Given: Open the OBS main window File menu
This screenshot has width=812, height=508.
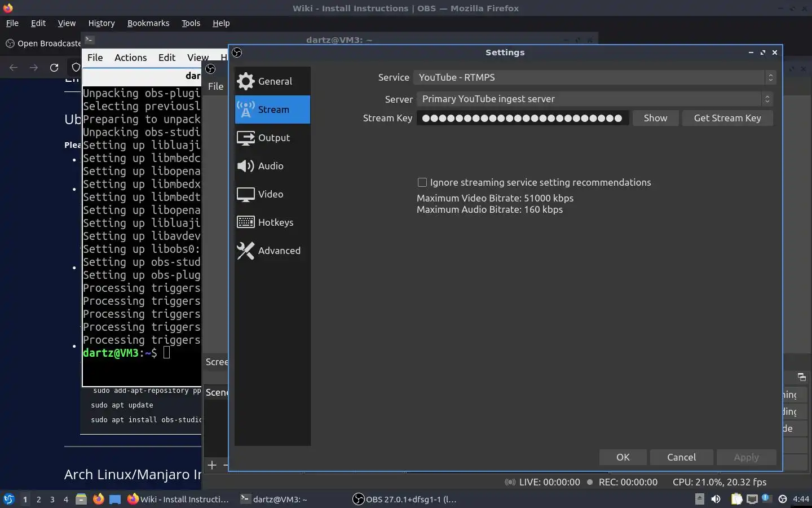Looking at the screenshot, I should (215, 86).
